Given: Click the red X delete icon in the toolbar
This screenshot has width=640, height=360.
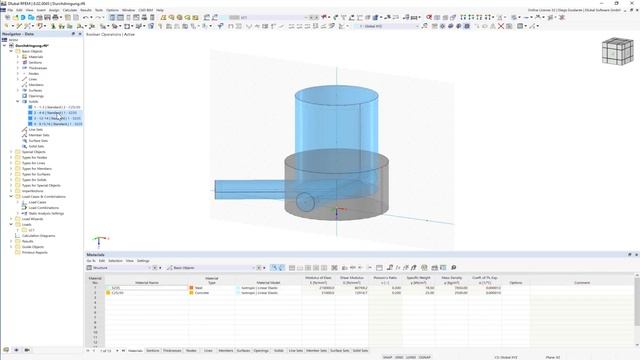Looking at the screenshot, I should (x=501, y=26).
